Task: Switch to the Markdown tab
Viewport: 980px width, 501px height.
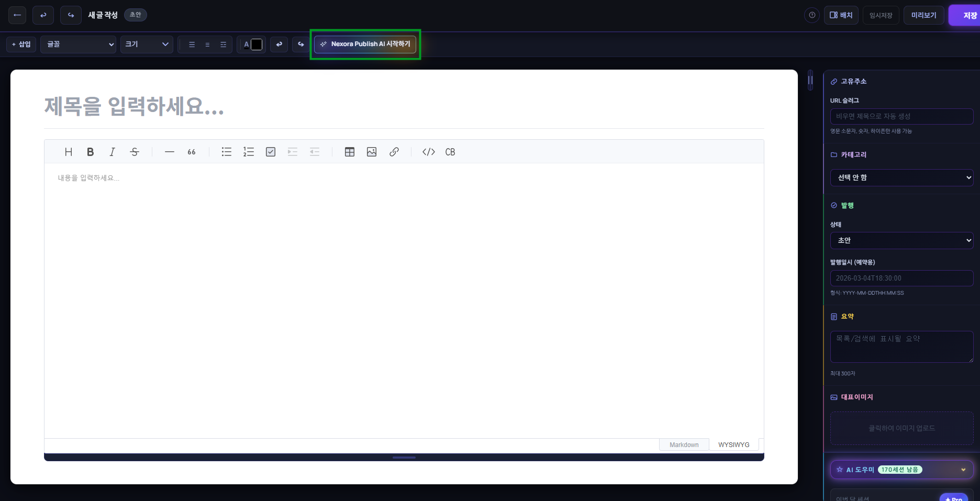Action: pos(683,444)
